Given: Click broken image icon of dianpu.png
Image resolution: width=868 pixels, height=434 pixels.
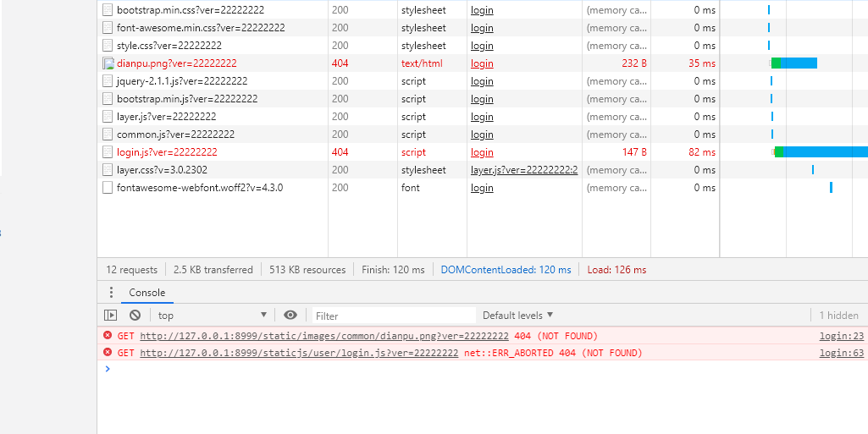Looking at the screenshot, I should (108, 63).
